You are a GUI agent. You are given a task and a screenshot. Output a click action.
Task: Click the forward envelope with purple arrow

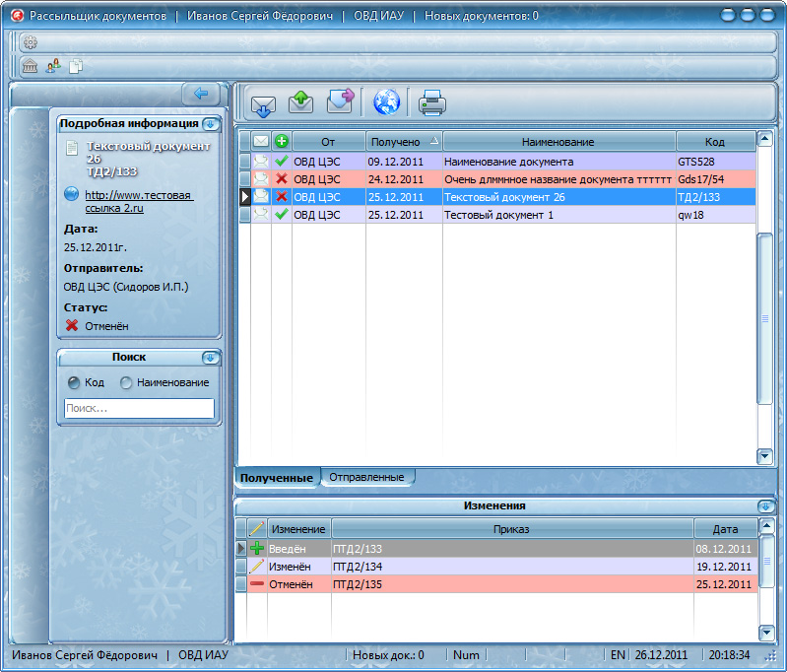click(340, 101)
